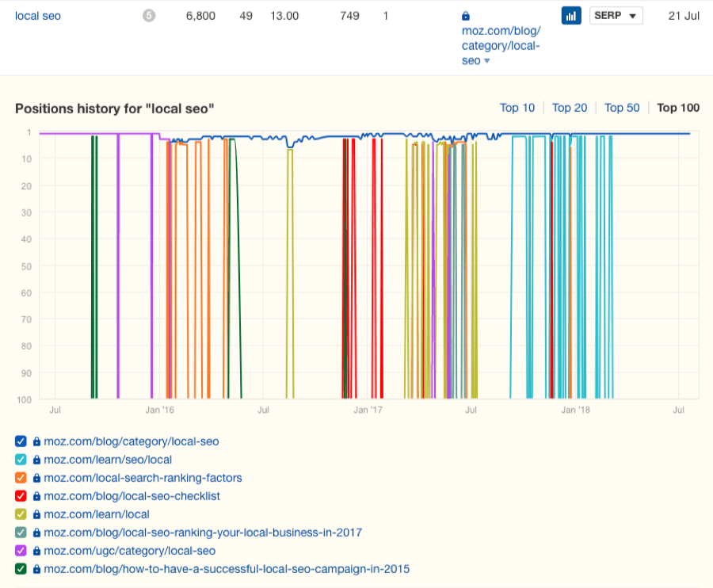Image resolution: width=713 pixels, height=588 pixels.
Task: Open legend link local-seo-ranking-your-local-business-in-2017
Action: [x=203, y=532]
